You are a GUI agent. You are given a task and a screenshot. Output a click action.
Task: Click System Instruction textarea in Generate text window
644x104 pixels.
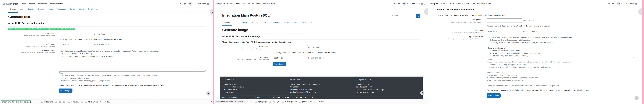pyautogui.click(x=132, y=60)
